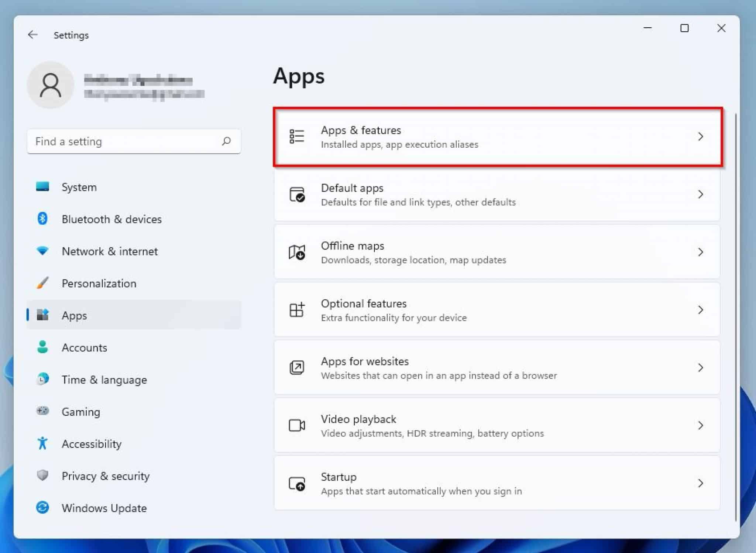Open the Apps for websites icon
The height and width of the screenshot is (553, 756).
296,368
